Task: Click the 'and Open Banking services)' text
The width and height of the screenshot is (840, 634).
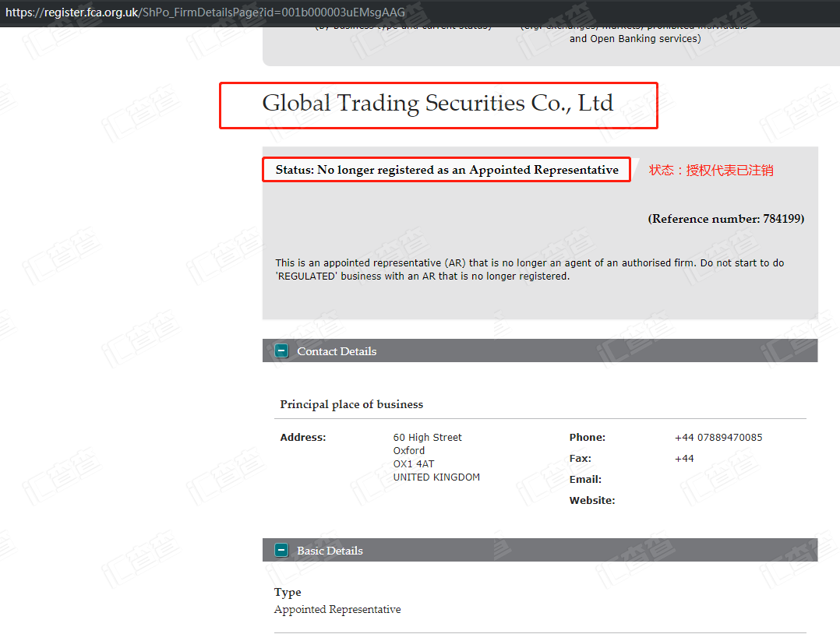Action: [x=635, y=39]
